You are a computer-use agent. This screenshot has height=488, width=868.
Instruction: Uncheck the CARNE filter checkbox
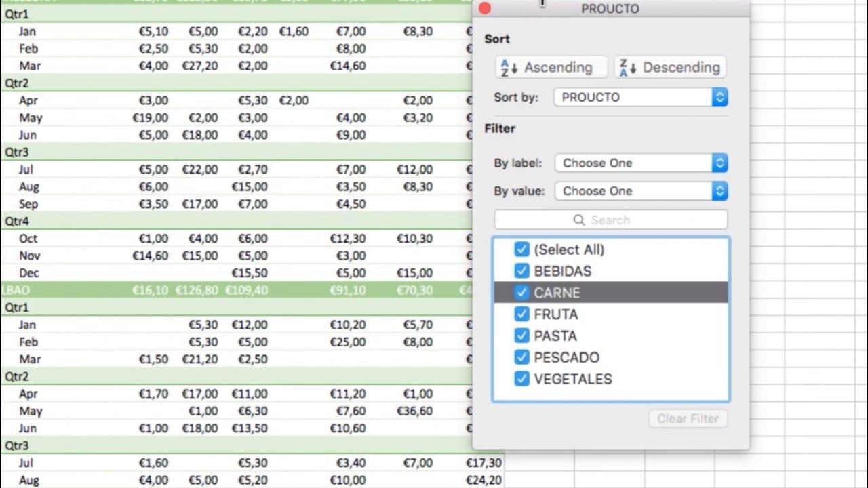click(x=521, y=293)
